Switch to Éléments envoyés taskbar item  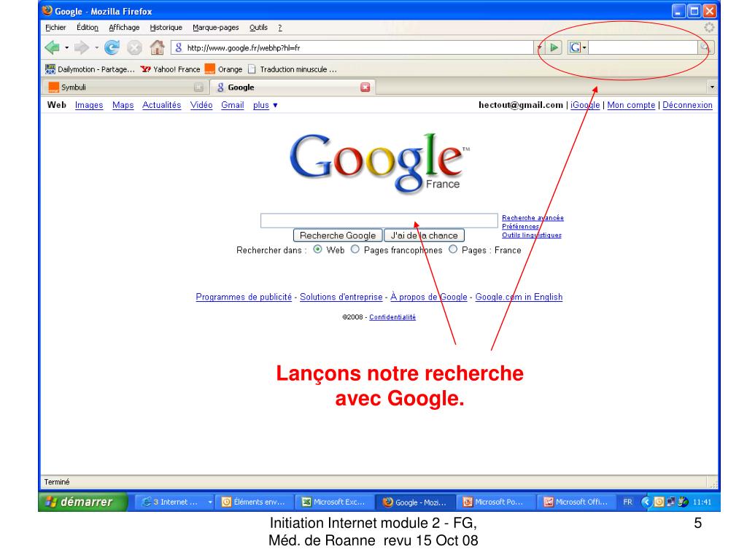pos(254,502)
